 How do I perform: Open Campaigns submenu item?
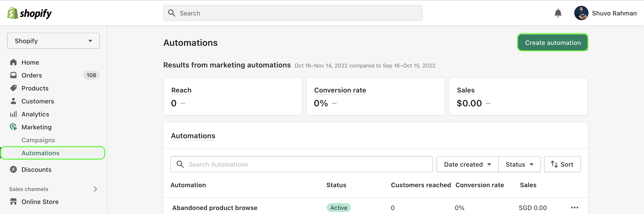[x=38, y=140]
